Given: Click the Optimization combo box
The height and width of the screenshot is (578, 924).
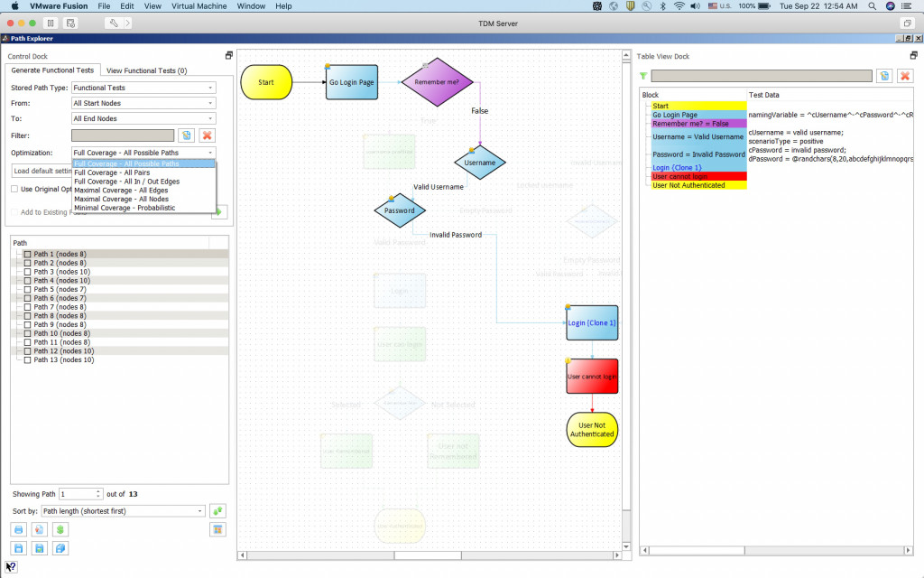Looking at the screenshot, I should 143,153.
